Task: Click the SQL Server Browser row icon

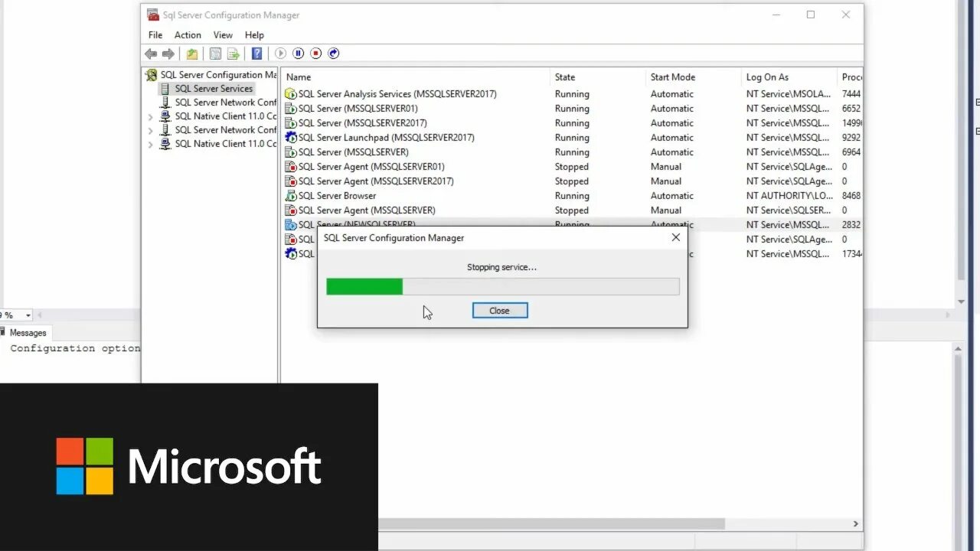Action: coord(291,196)
